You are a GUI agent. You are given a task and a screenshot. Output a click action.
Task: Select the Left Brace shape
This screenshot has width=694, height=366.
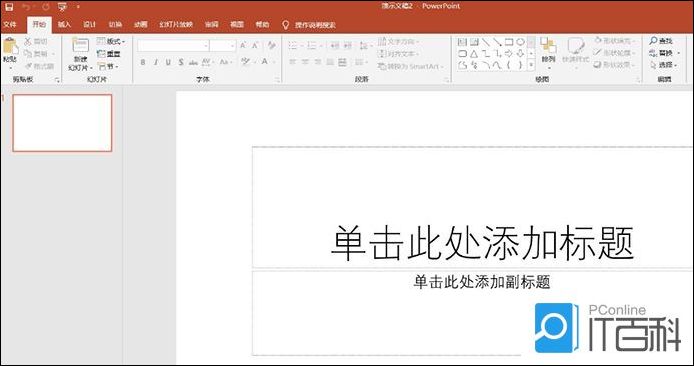(509, 65)
